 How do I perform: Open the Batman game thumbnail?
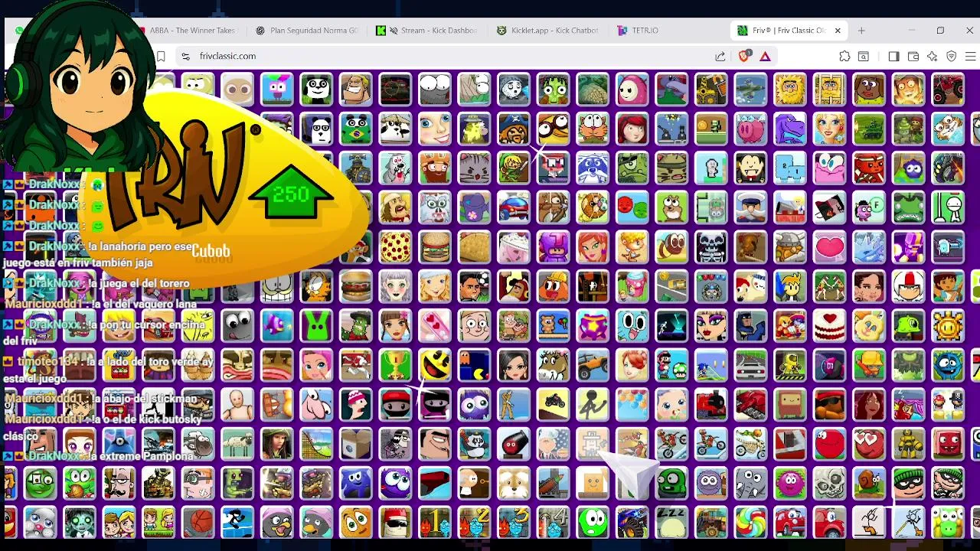pos(750,325)
